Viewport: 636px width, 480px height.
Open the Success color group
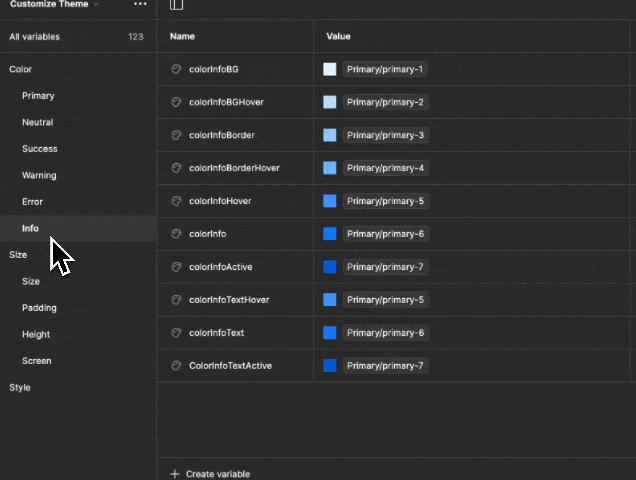click(40, 149)
